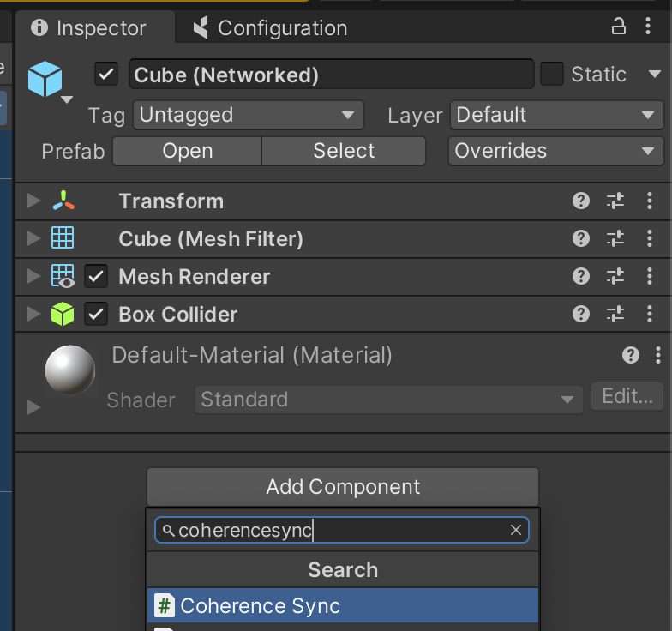Screen dimensions: 672x631
Task: Disable the Mesh Renderer component checkbox
Action: click(x=96, y=277)
